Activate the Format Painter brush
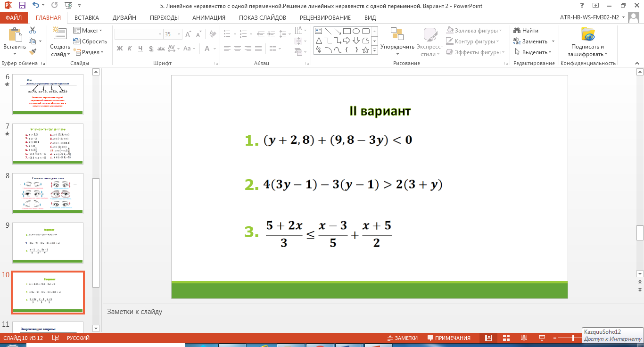 [33, 52]
